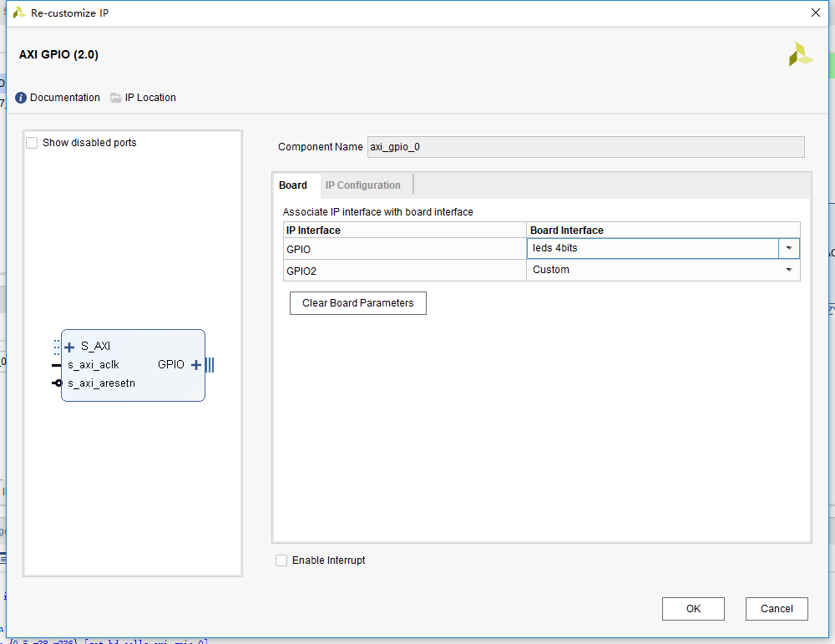Click the IP Location folder icon
835x644 pixels.
click(116, 98)
